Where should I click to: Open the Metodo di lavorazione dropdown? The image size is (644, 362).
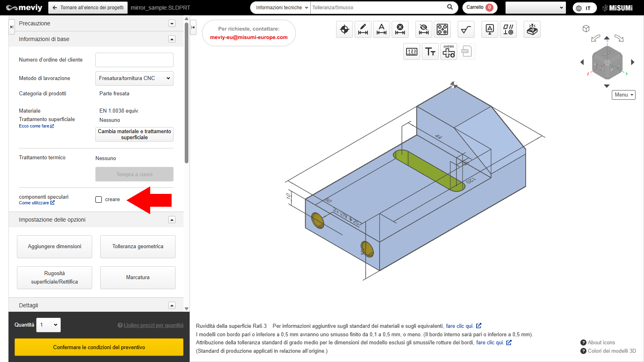coord(134,78)
